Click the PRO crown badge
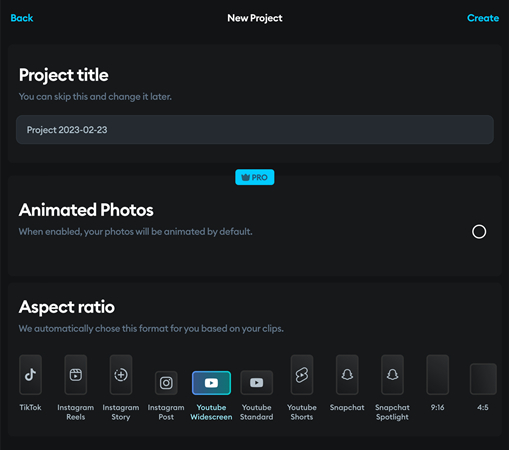 255,177
